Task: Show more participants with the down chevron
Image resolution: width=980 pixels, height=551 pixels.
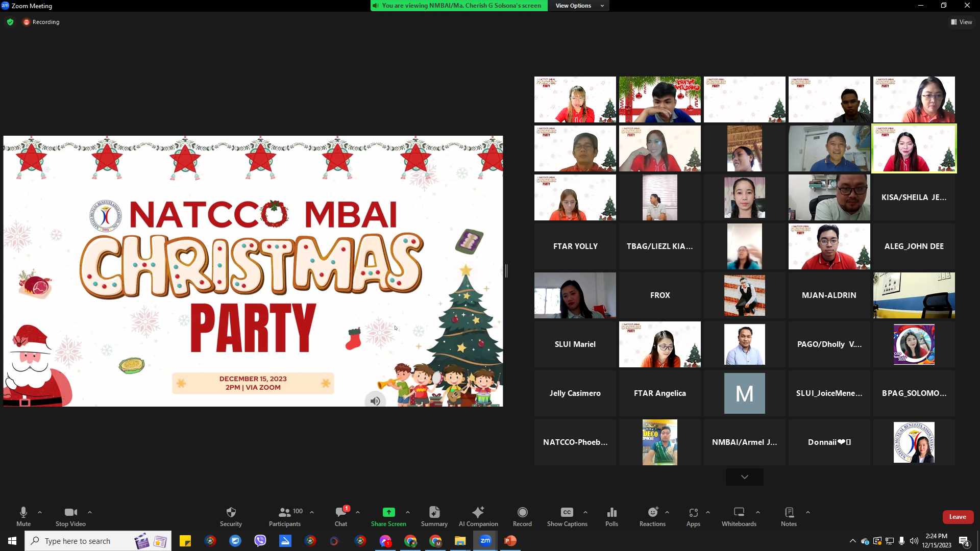Action: (744, 477)
